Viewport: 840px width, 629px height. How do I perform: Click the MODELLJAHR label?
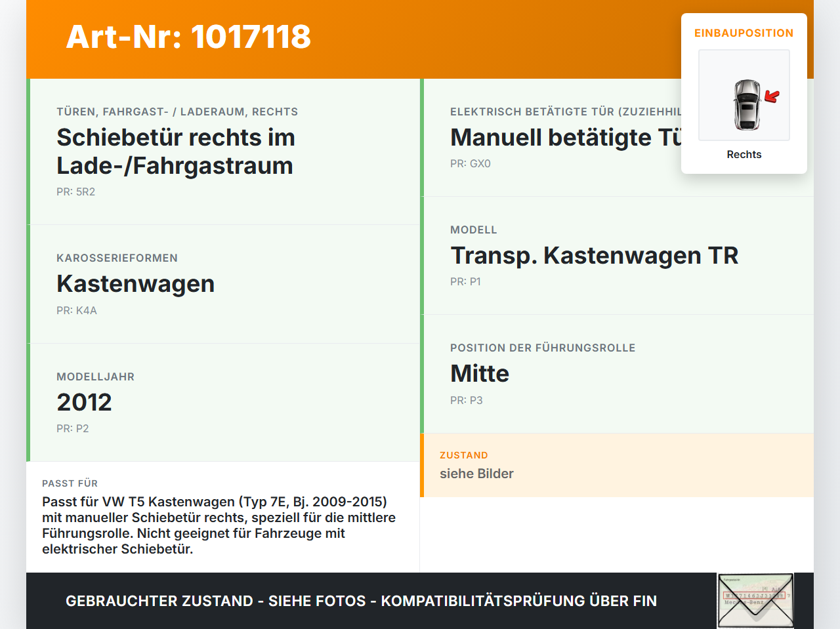pos(95,376)
